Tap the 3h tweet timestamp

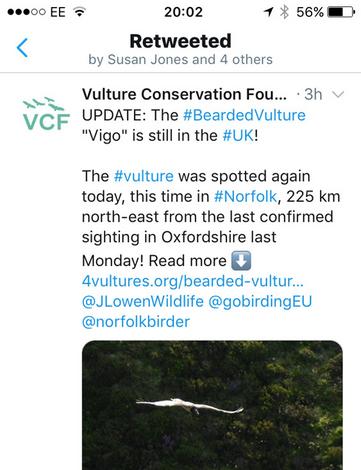(x=313, y=95)
